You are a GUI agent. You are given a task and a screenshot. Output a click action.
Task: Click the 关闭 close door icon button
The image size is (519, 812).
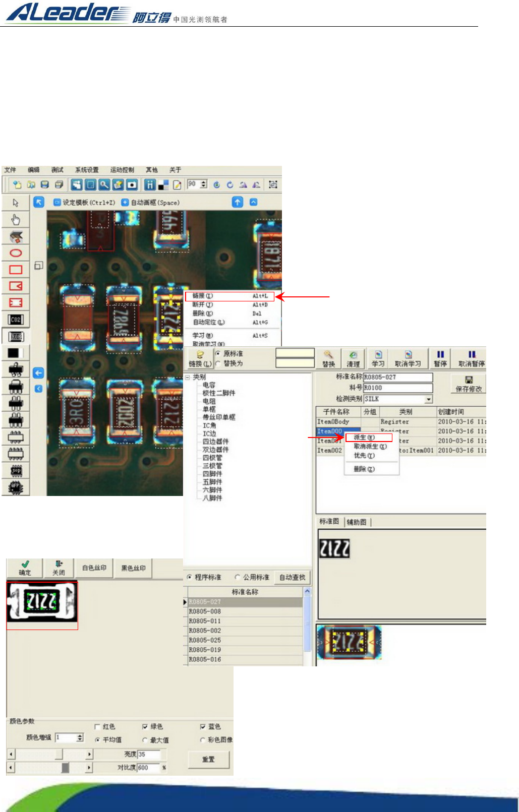point(59,568)
